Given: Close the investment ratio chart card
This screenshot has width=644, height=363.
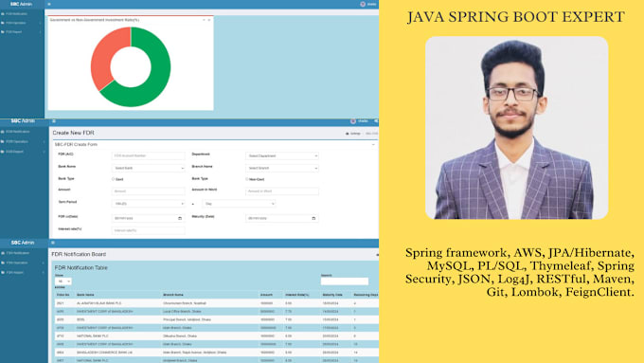Looking at the screenshot, I should click(209, 20).
